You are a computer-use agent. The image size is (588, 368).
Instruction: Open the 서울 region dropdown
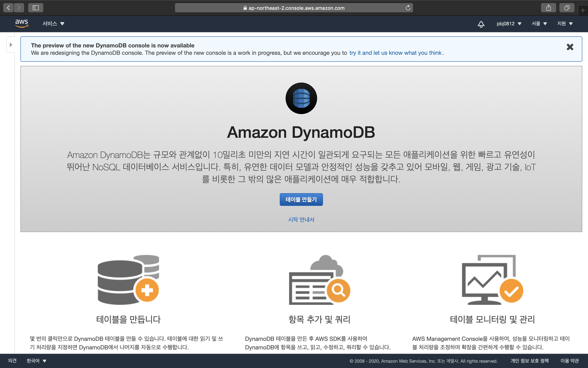(x=539, y=24)
